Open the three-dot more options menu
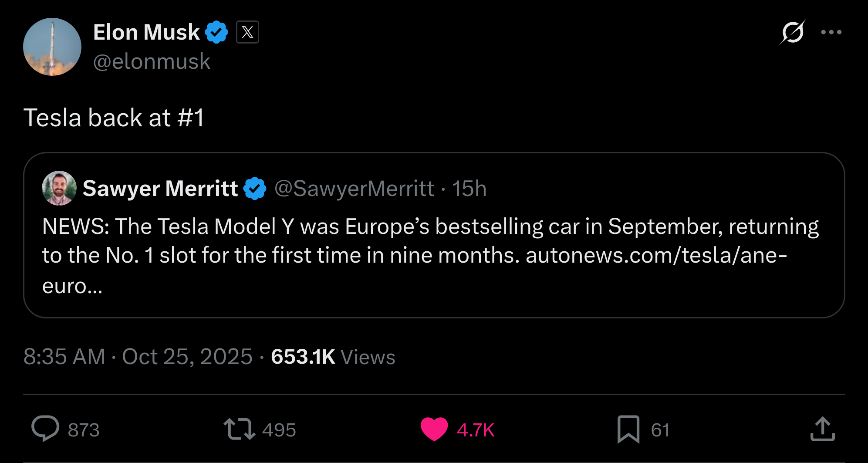This screenshot has width=868, height=463. click(x=831, y=32)
